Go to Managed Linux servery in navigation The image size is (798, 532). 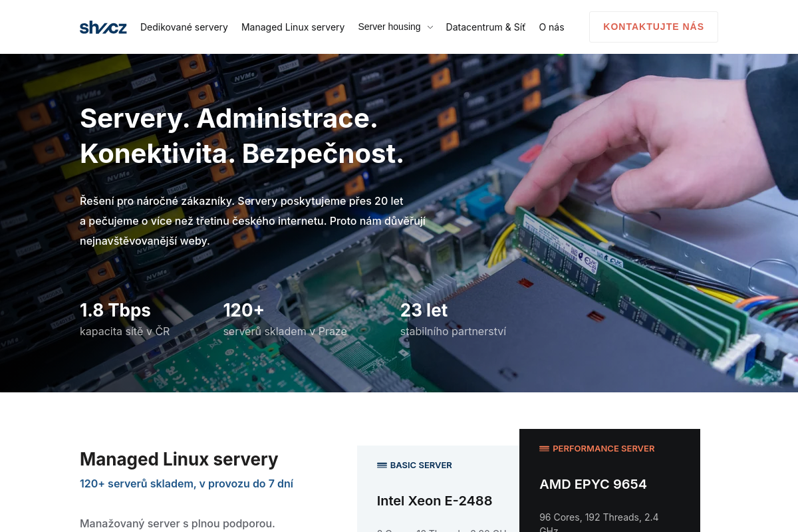pyautogui.click(x=293, y=27)
